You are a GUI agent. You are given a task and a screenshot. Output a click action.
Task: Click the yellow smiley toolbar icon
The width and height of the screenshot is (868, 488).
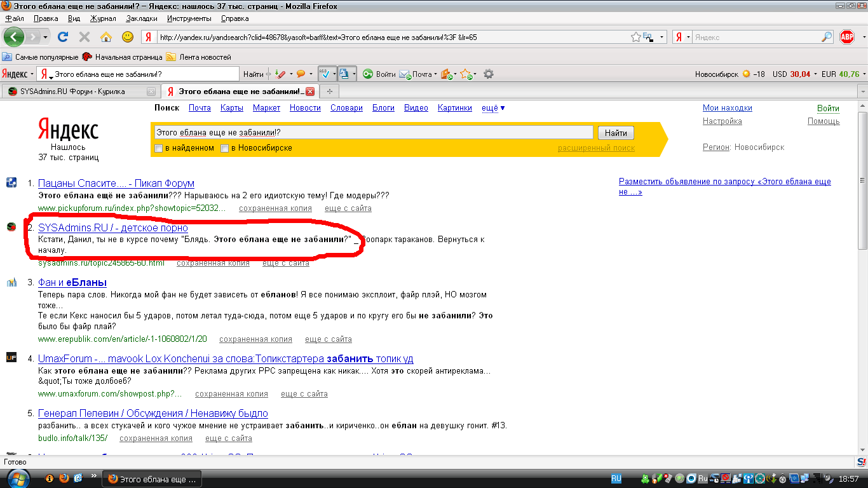pos(128,37)
